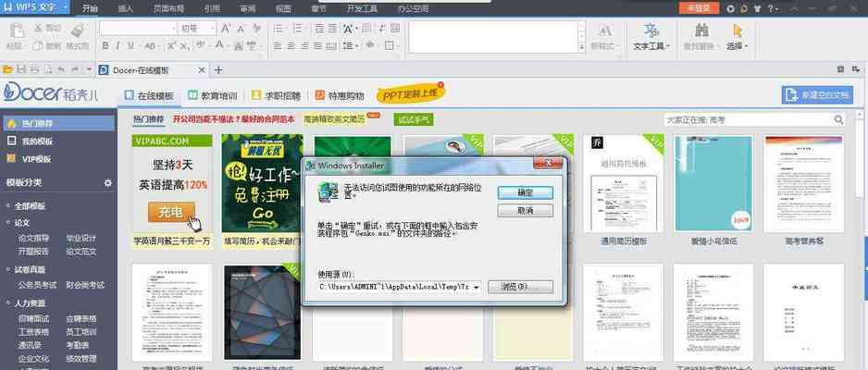
Task: Switch to the 视图 (View) ribbon tab
Action: [x=283, y=8]
